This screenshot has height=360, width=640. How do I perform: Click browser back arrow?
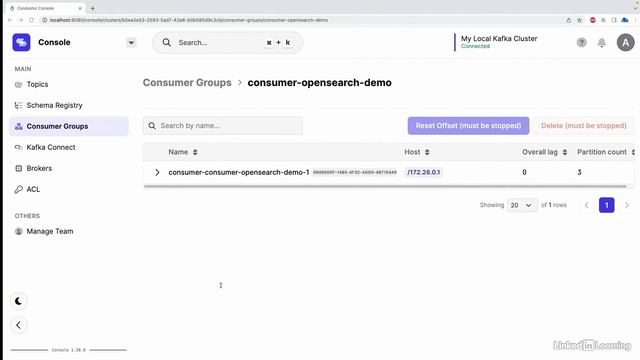pos(10,20)
